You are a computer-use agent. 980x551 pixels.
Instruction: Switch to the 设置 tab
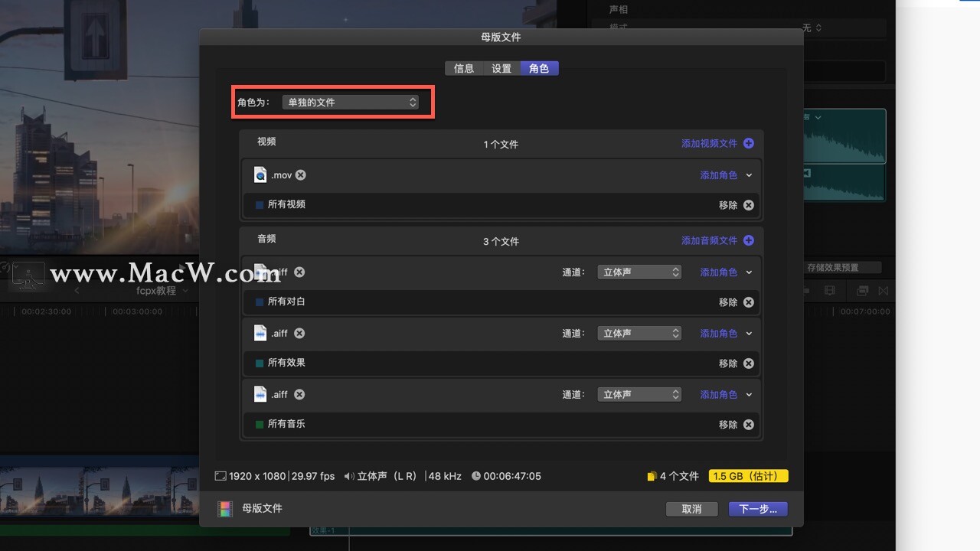pyautogui.click(x=501, y=68)
